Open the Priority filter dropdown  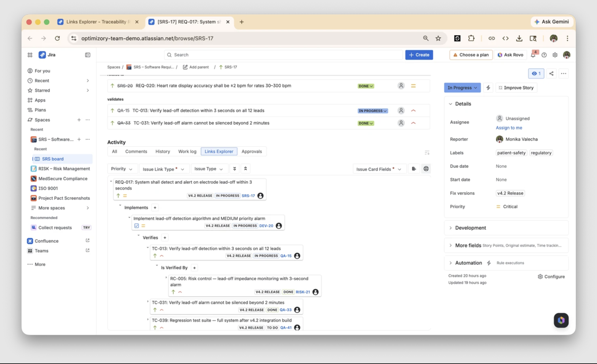pyautogui.click(x=121, y=169)
